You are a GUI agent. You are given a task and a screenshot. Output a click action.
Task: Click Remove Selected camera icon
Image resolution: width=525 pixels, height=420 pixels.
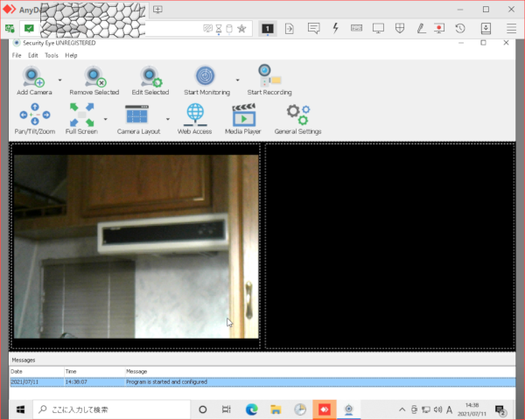94,77
